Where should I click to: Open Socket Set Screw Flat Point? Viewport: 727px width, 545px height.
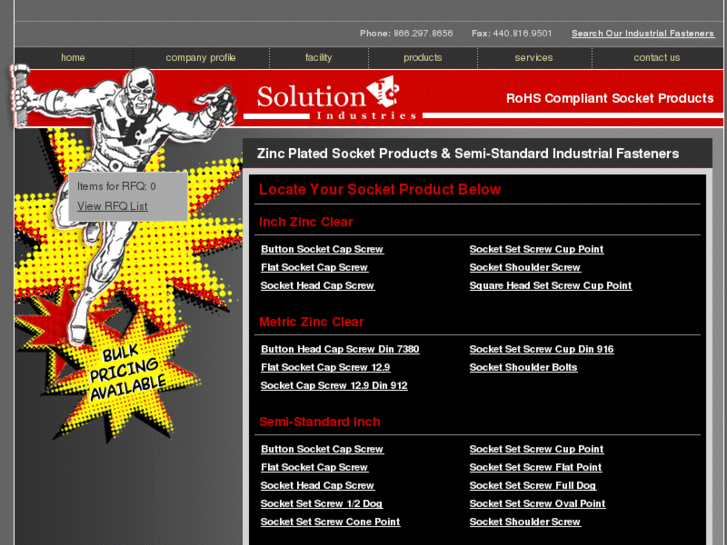(x=536, y=468)
